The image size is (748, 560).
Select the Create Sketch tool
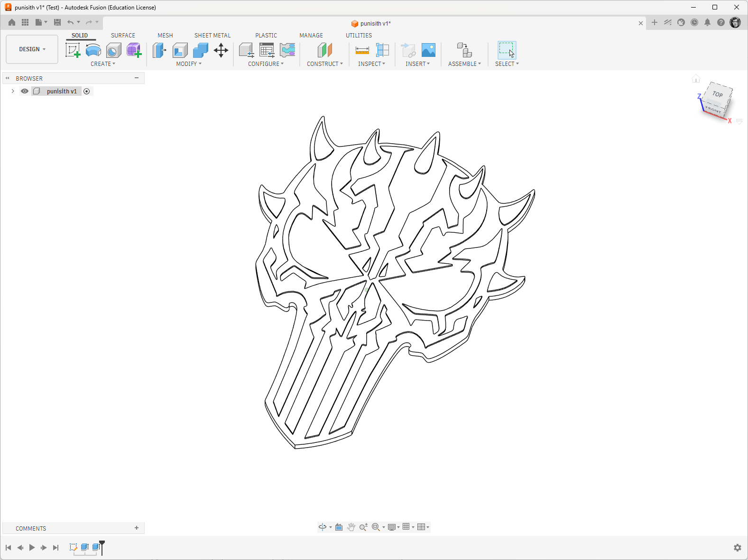click(73, 50)
